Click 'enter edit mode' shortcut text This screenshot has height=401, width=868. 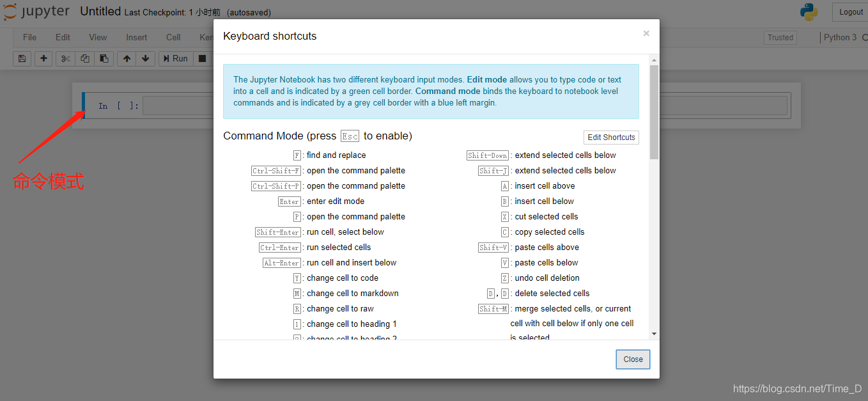pos(336,201)
